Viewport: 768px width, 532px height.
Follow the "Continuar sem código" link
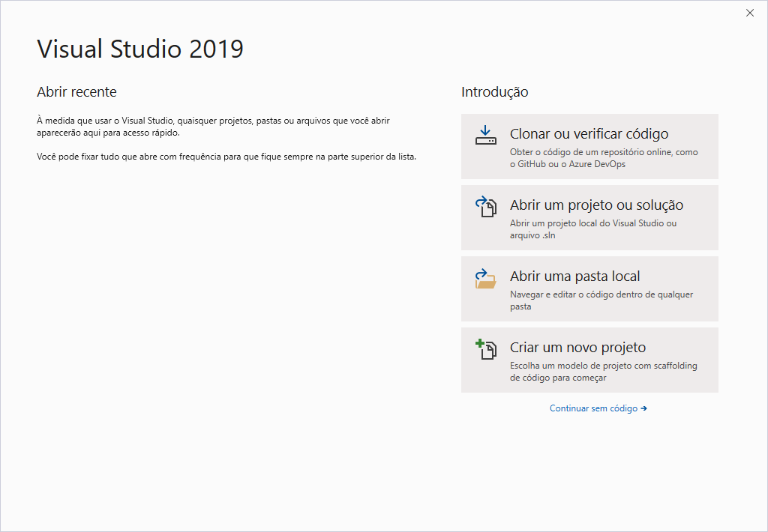[598, 408]
